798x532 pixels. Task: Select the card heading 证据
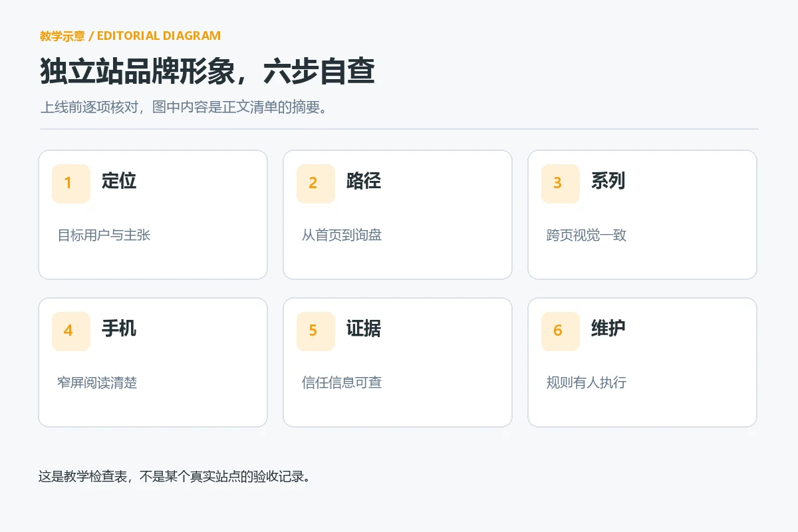[x=364, y=329]
